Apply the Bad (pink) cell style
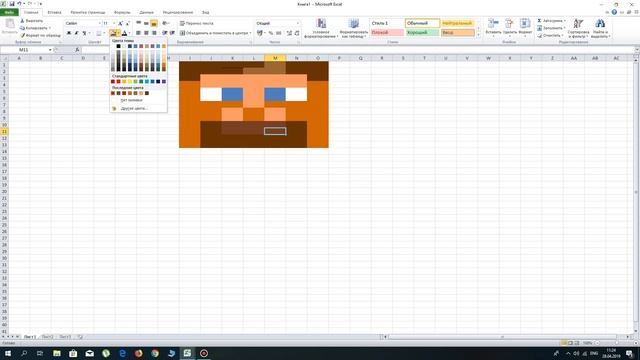The width and height of the screenshot is (640, 360). (387, 33)
